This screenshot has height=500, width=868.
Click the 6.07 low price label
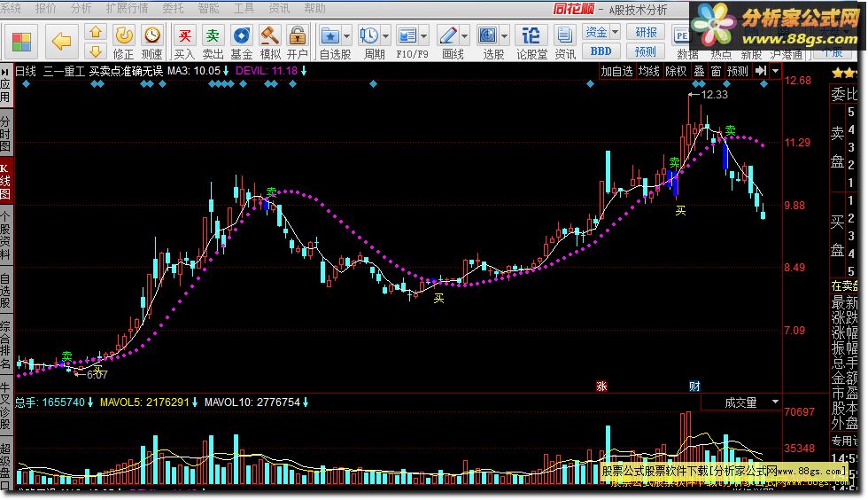(97, 375)
